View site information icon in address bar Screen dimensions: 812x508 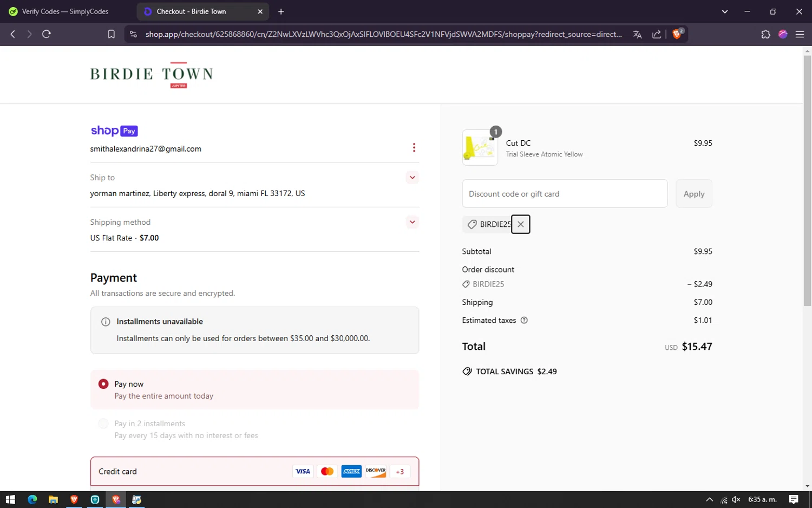pos(133,34)
